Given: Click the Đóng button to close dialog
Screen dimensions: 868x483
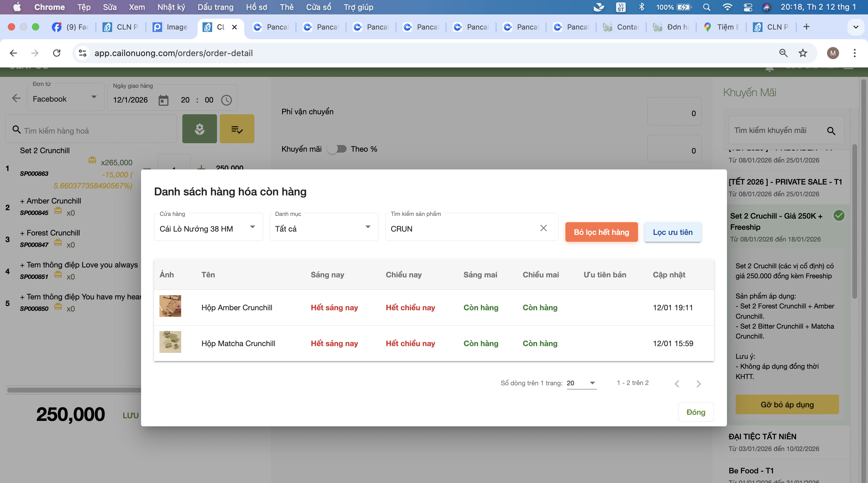Looking at the screenshot, I should pyautogui.click(x=696, y=412).
